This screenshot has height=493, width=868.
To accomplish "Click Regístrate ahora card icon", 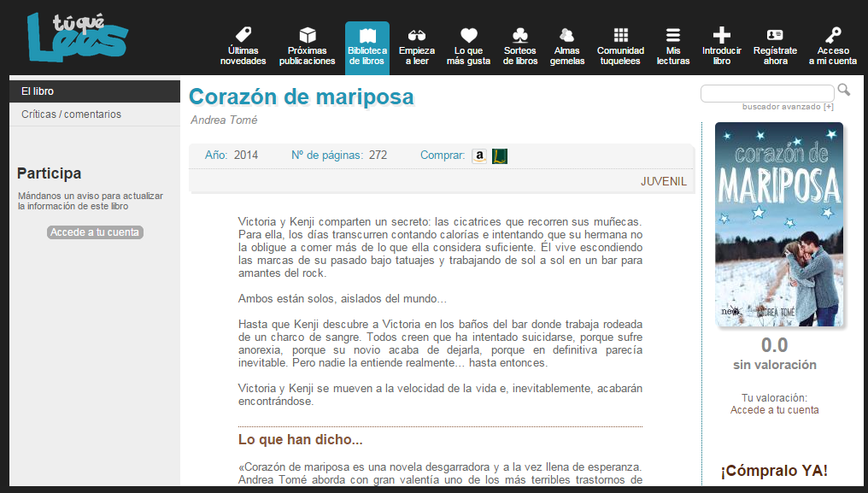I will tap(775, 35).
